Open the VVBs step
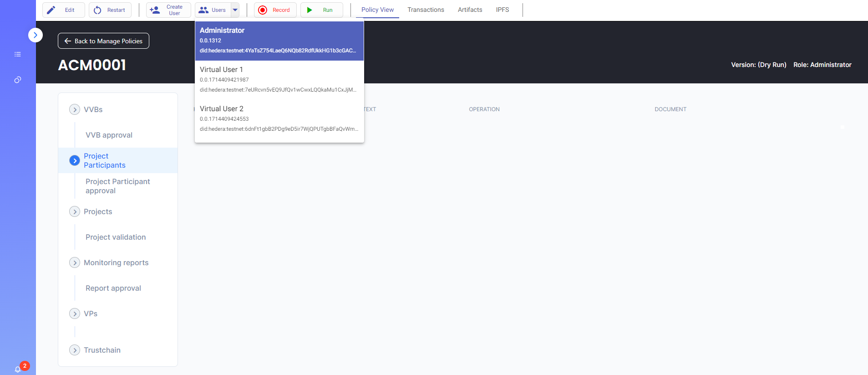Screen dimensions: 868x375 [93, 109]
